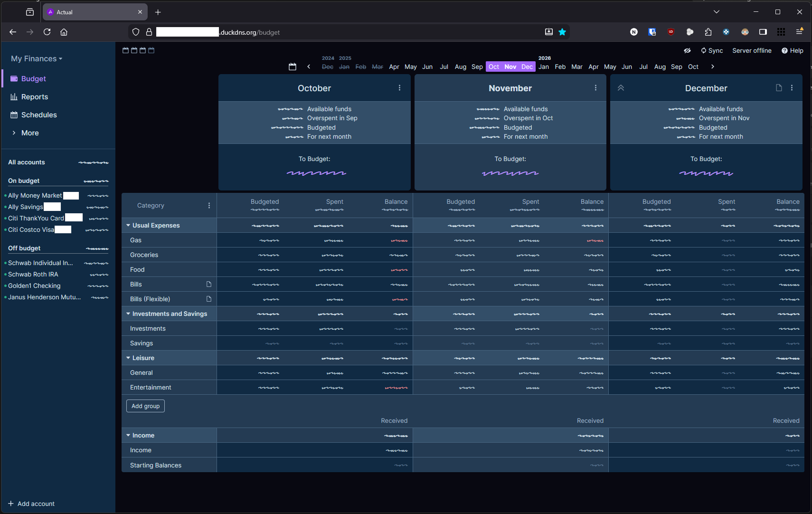Collapse the Usual Expenses group

[128, 225]
